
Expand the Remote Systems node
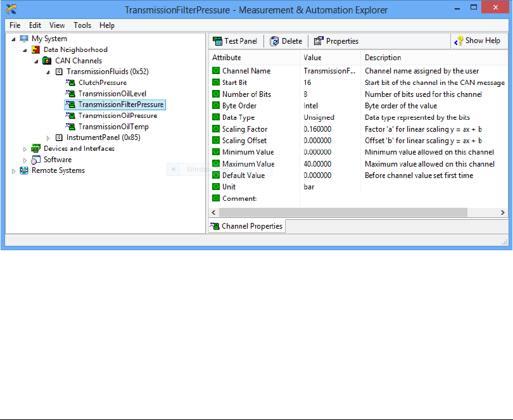click(x=13, y=171)
